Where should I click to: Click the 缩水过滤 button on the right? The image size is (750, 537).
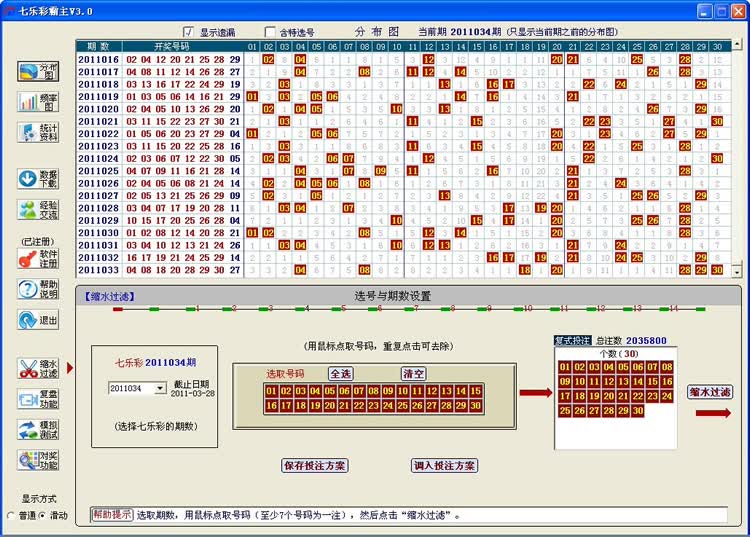pyautogui.click(x=710, y=392)
